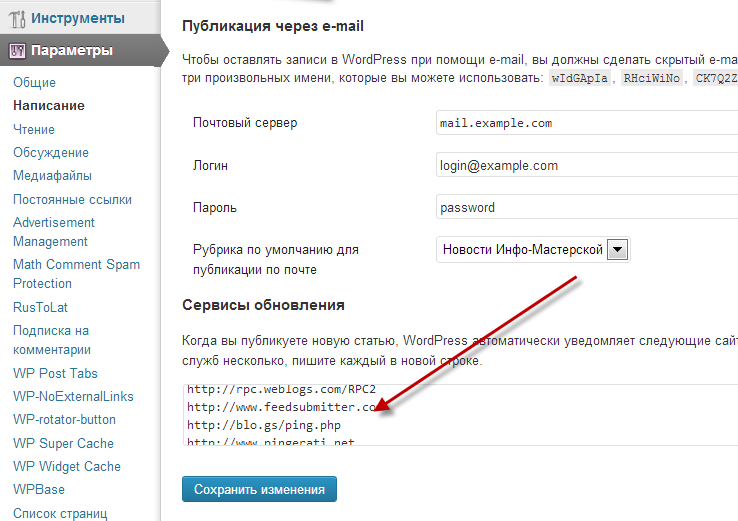Screen dimensions: 738x521
Task: Open Math Comment Spam Protection settings
Action: (76, 274)
